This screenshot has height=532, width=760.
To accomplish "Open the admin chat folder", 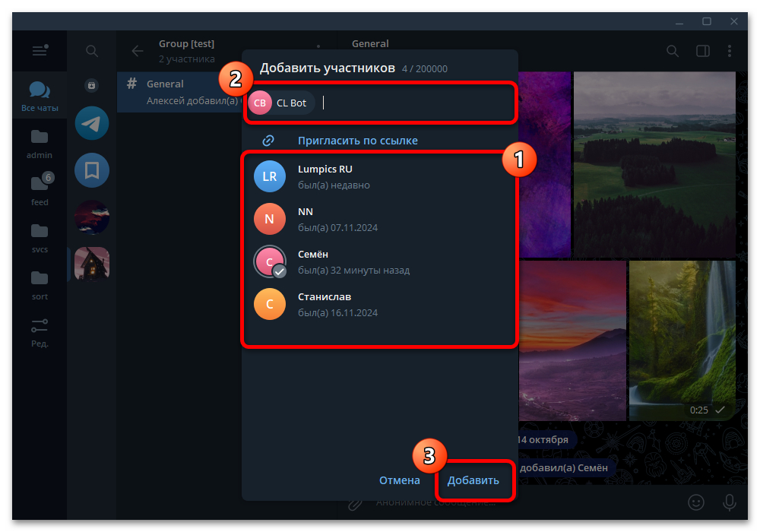I will pos(40,144).
